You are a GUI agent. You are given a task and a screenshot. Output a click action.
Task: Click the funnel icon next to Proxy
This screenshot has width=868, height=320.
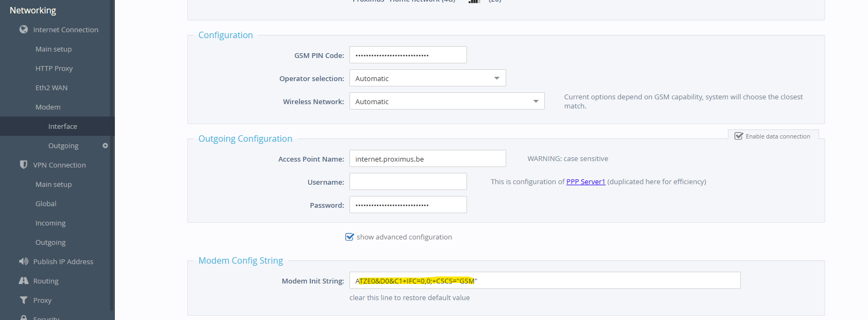24,300
